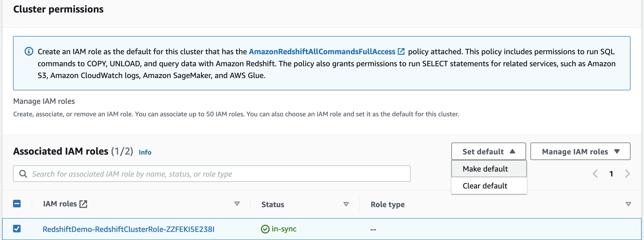Open the AmazonRedshiftAllCommandsFullAccess policy link
Viewport: 644px width, 240px height.
pos(322,52)
